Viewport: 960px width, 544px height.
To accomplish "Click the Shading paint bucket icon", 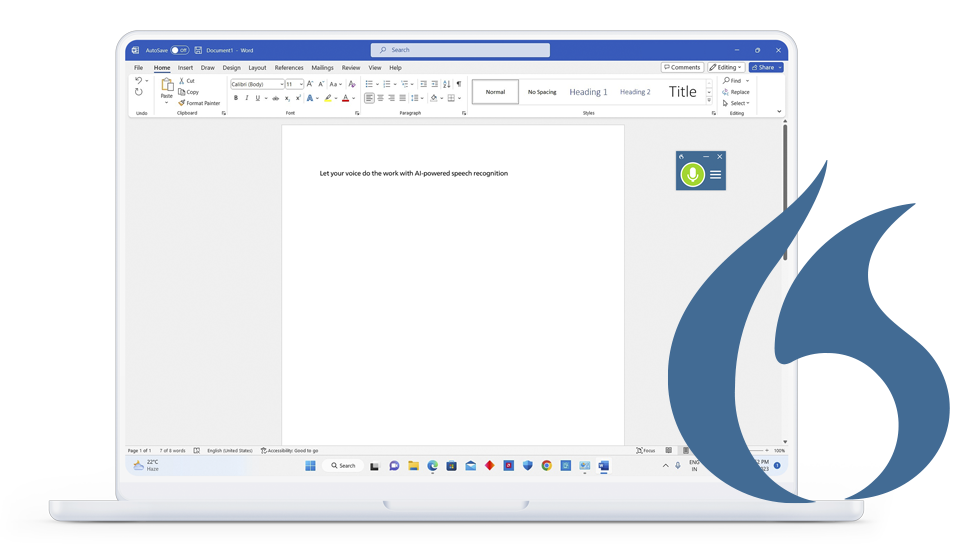I will [x=434, y=98].
